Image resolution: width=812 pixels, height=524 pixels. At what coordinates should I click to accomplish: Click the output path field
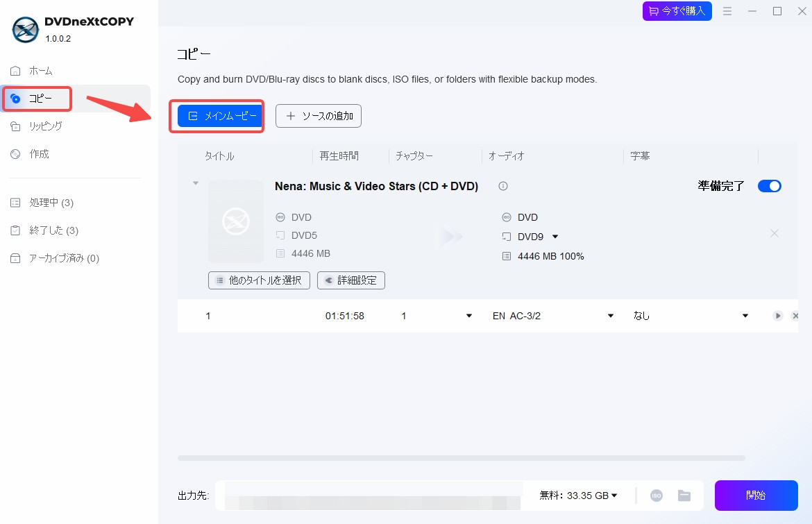[373, 496]
